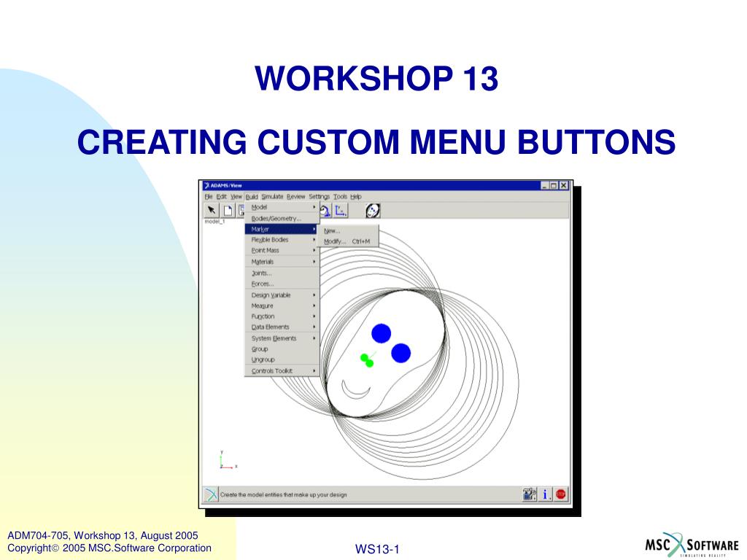Viewport: 747px width, 560px height.
Task: Expand the Data Elements submenu
Action: [282, 327]
